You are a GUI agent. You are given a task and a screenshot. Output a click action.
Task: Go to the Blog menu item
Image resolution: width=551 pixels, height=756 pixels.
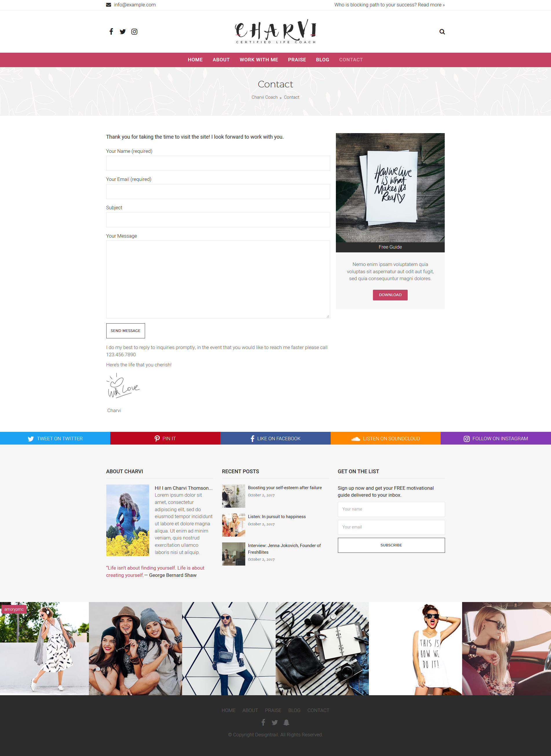click(323, 60)
